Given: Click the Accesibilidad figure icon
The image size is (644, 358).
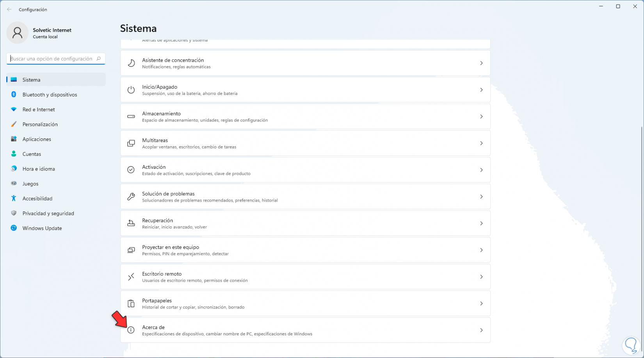Looking at the screenshot, I should (14, 199).
